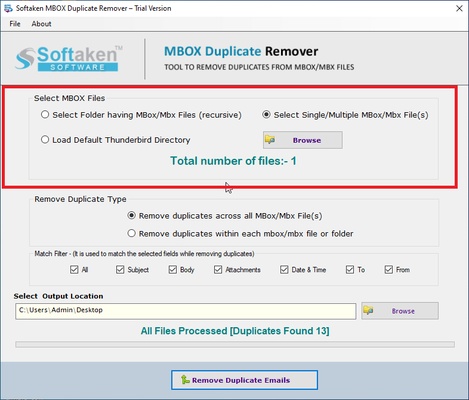
Task: Click the Softaken Software logo
Action: pos(69,58)
